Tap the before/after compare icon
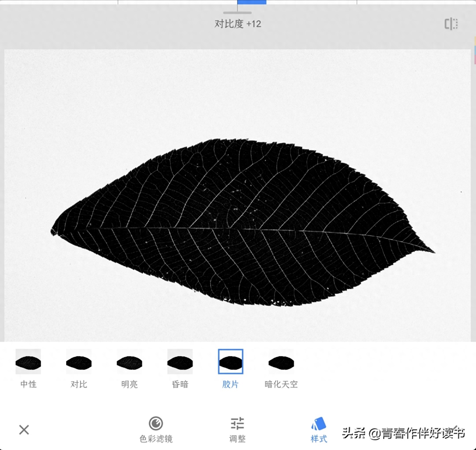Screen dimensions: 476x450 click(x=451, y=24)
